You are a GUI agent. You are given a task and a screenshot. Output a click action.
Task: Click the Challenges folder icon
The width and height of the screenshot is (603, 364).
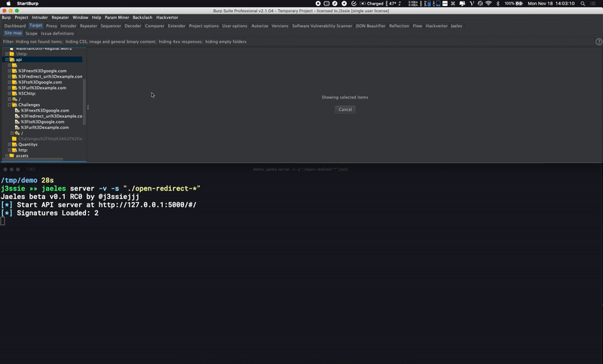14,105
